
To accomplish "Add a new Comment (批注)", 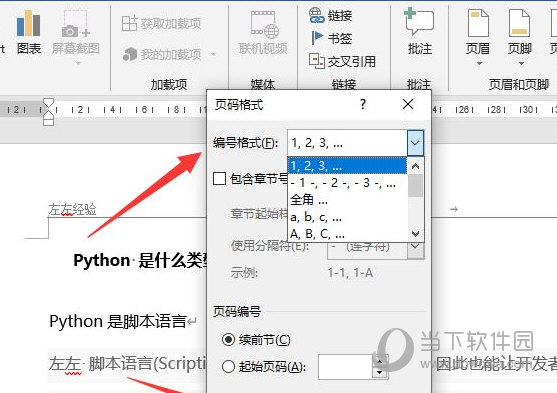I will (x=420, y=33).
